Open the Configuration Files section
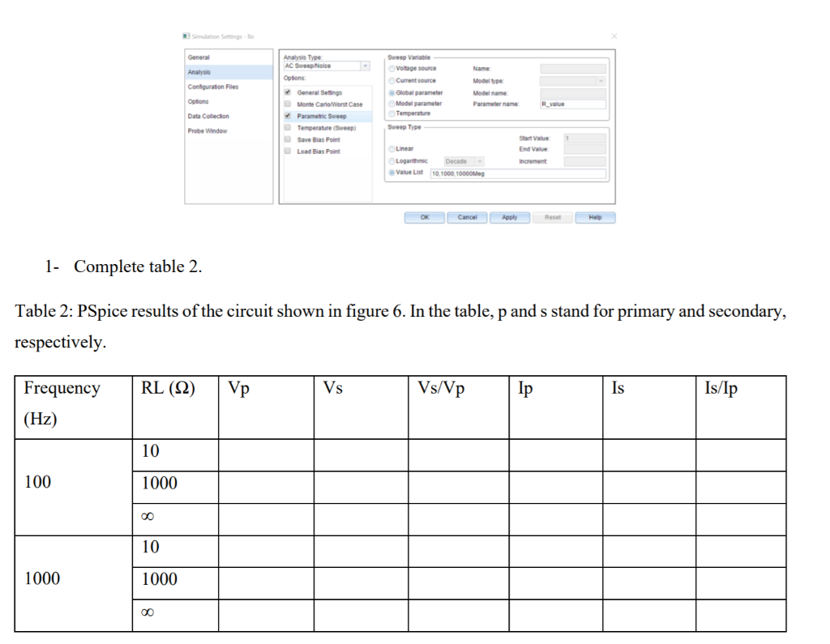Image resolution: width=830 pixels, height=644 pixels. coord(213,87)
